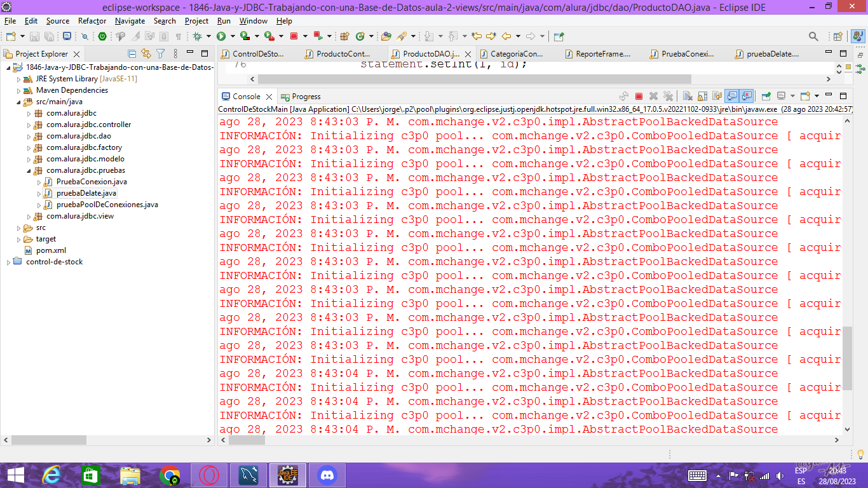The image size is (868, 488).
Task: Select pom.xml in Project Explorer
Action: pyautogui.click(x=51, y=250)
